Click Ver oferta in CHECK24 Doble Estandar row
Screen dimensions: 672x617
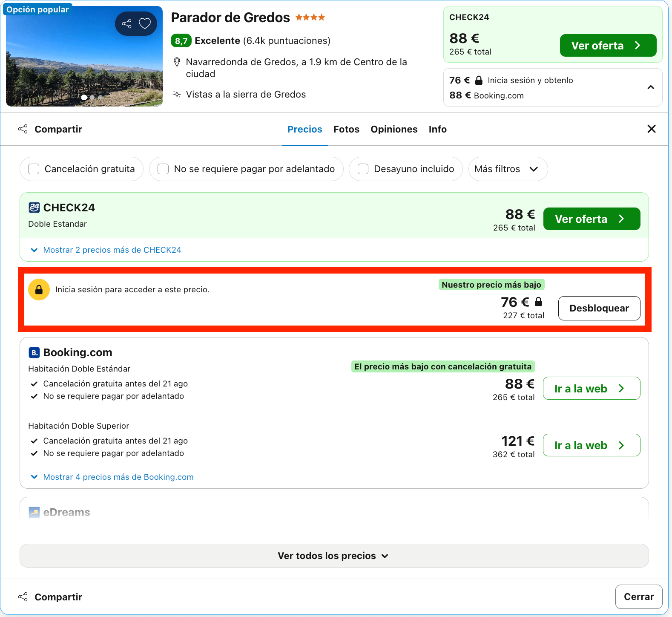(x=592, y=219)
